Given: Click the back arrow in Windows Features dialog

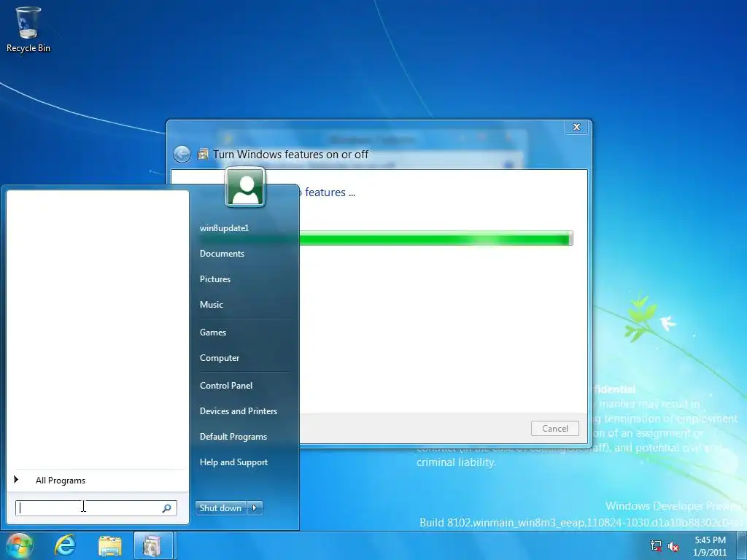Looking at the screenshot, I should pos(182,155).
